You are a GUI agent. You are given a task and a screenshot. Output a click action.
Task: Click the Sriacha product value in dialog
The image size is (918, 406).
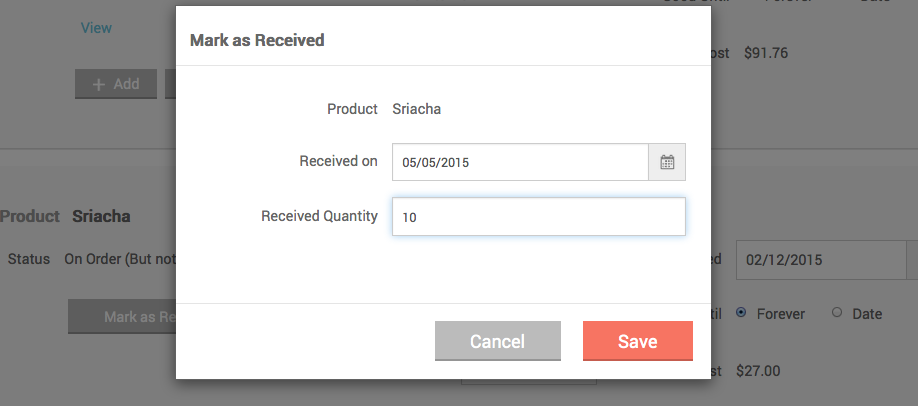[416, 109]
